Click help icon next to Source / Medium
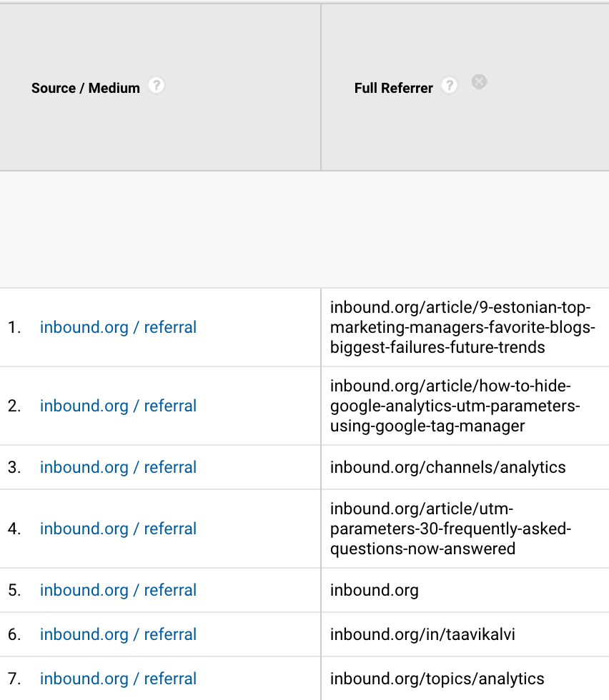 click(x=156, y=86)
